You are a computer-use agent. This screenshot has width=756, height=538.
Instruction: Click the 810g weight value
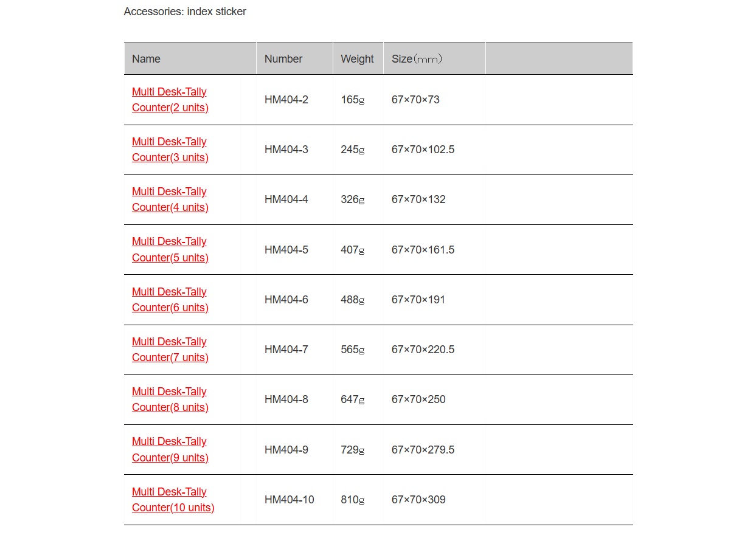(x=353, y=500)
